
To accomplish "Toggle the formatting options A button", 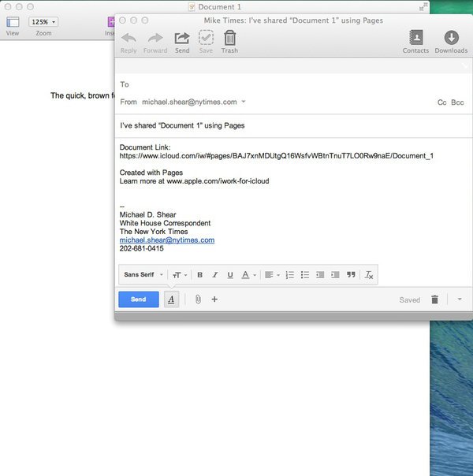I will pyautogui.click(x=171, y=299).
